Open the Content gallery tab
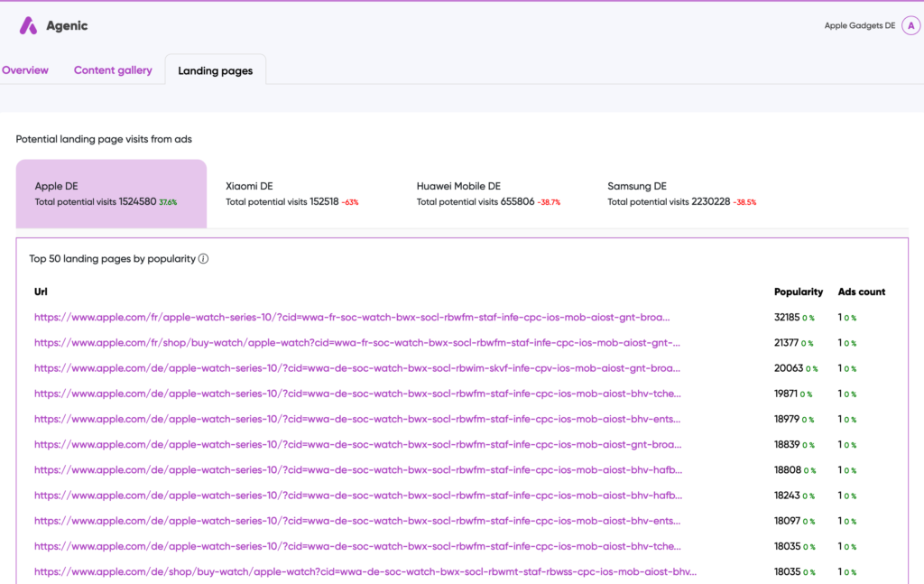The width and height of the screenshot is (924, 584). coord(113,70)
